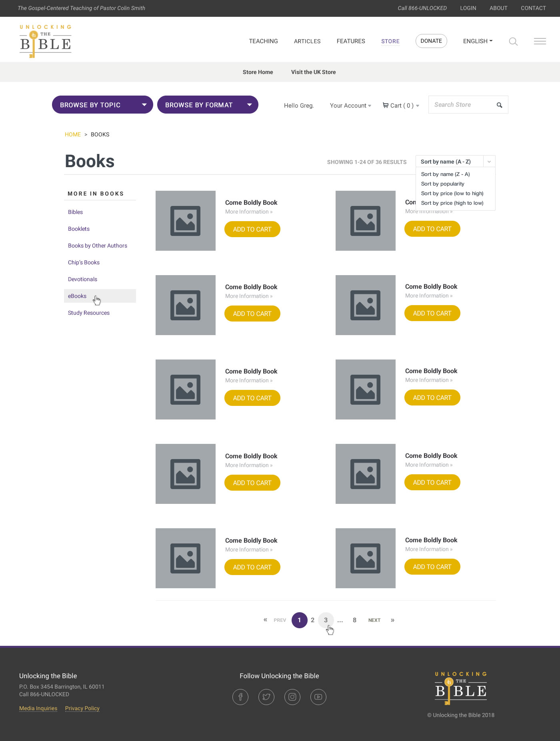The image size is (560, 741).
Task: Click Privacy Policy footer link
Action: (x=82, y=708)
